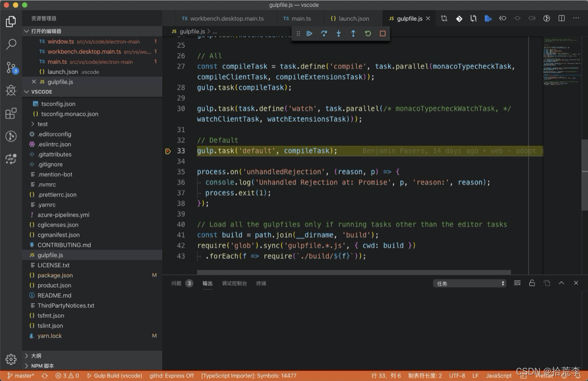Expand the test folder in explorer

click(43, 124)
